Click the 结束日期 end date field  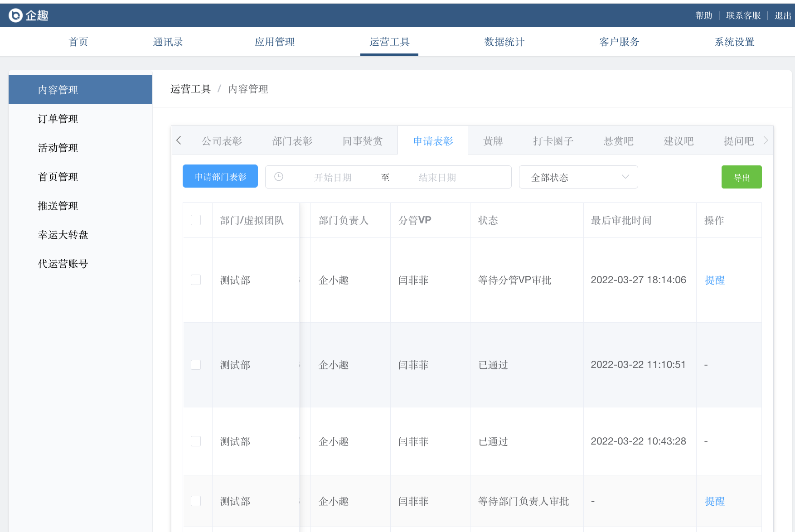[437, 177]
